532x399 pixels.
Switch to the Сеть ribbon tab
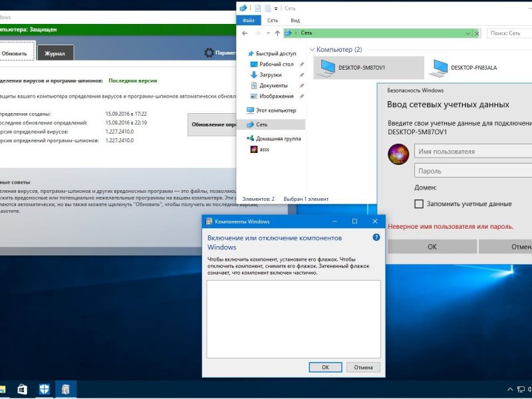pyautogui.click(x=273, y=21)
